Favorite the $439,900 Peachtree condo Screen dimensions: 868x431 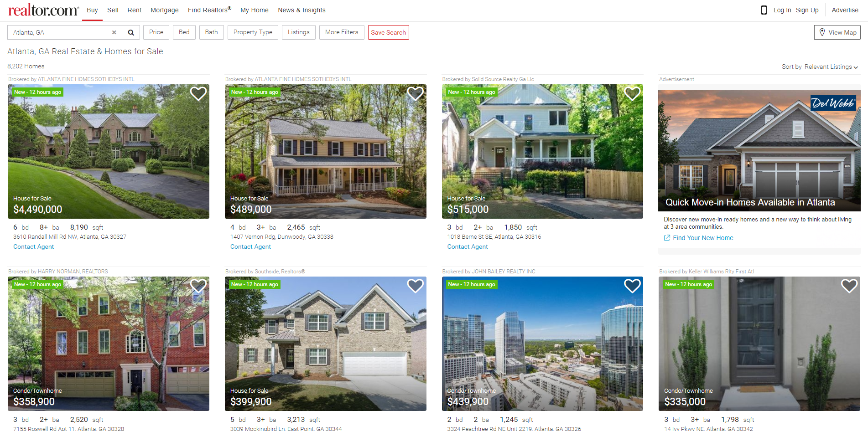632,286
